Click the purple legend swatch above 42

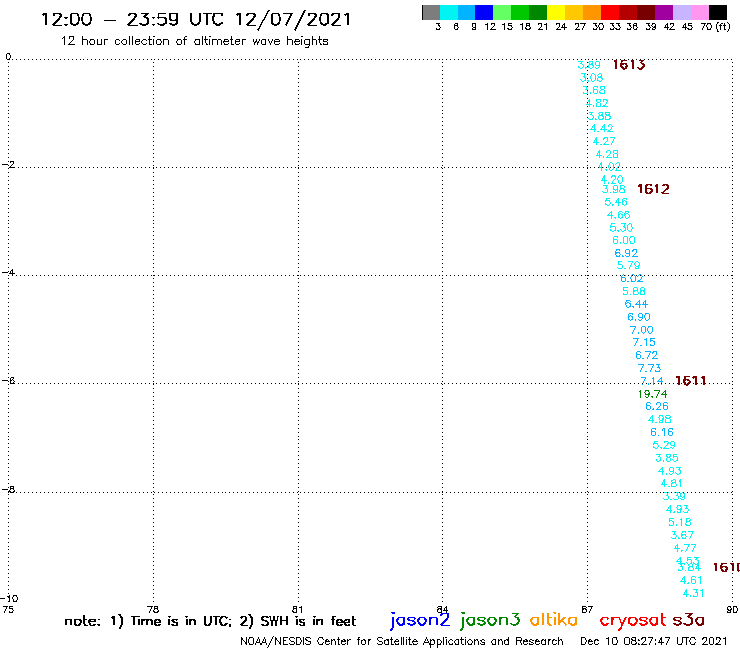pos(664,12)
